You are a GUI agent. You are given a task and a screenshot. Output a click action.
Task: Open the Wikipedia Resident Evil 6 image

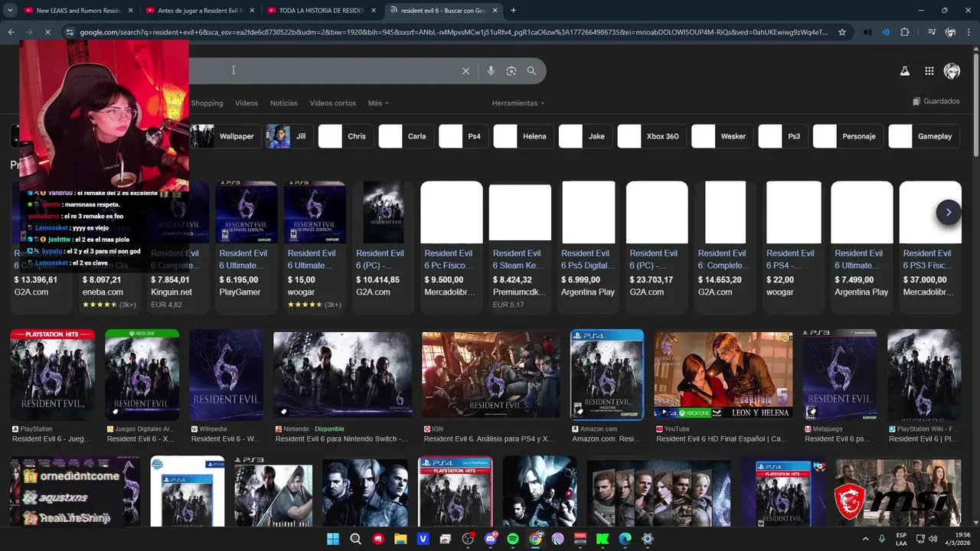pyautogui.click(x=227, y=375)
